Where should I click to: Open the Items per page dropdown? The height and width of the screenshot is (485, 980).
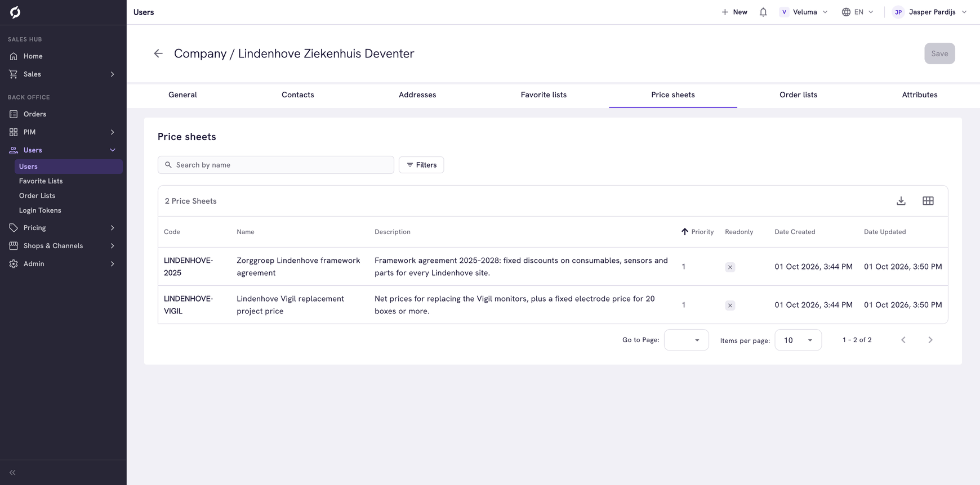(798, 340)
